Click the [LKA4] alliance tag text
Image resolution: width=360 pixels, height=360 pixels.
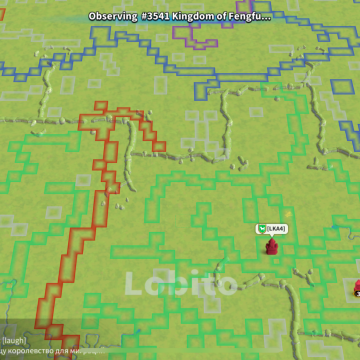point(275,229)
